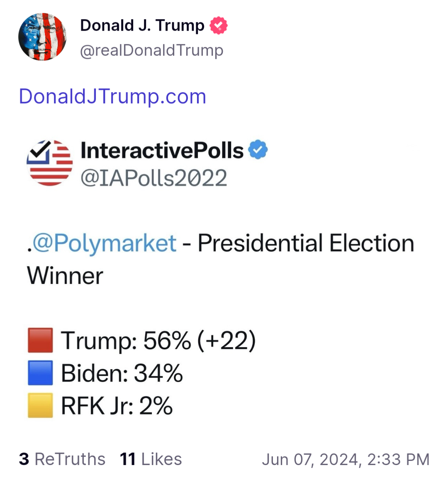Click the blue verified badge beside InteractivePolls
Image resolution: width=448 pixels, height=485 pixels.
coord(258,150)
